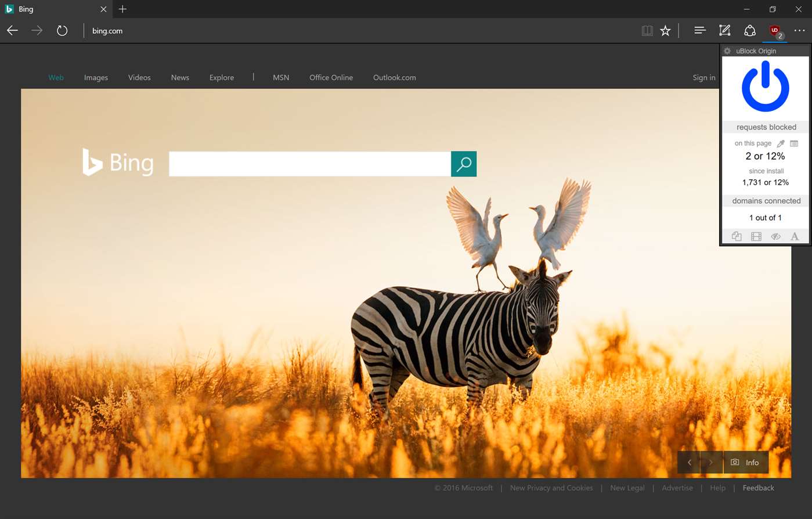This screenshot has width=812, height=519.
Task: Open the New Privacy and Cookies link
Action: point(551,488)
